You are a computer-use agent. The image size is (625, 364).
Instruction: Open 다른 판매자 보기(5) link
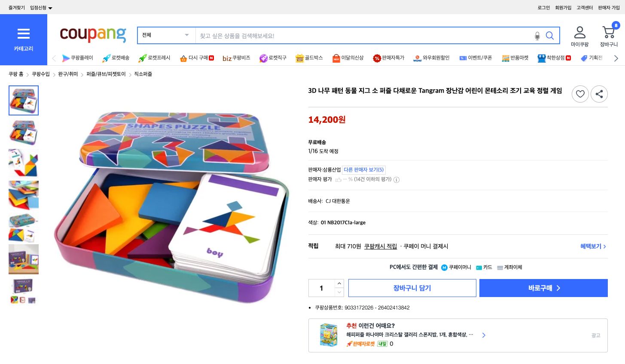[x=363, y=170]
